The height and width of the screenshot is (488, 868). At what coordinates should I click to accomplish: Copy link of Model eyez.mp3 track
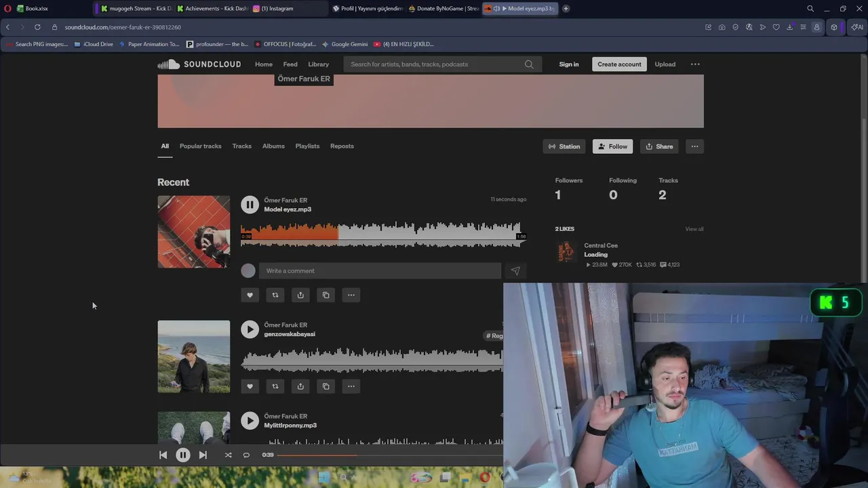(x=326, y=295)
